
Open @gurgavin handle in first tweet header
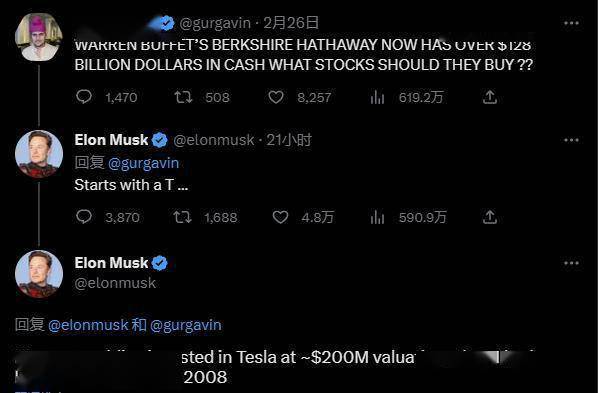[x=215, y=23]
